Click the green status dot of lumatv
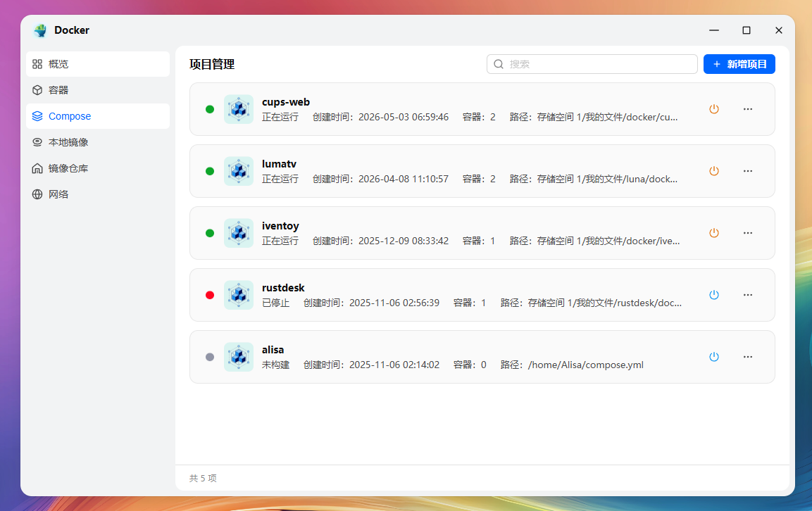812x511 pixels. click(210, 171)
